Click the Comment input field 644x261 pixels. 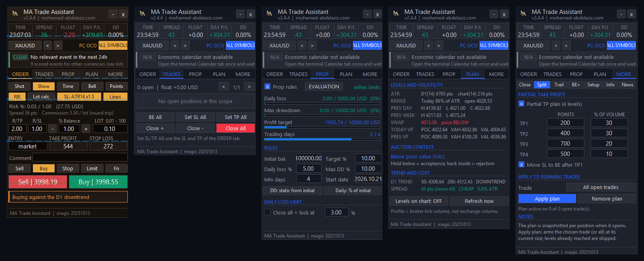(x=80, y=158)
